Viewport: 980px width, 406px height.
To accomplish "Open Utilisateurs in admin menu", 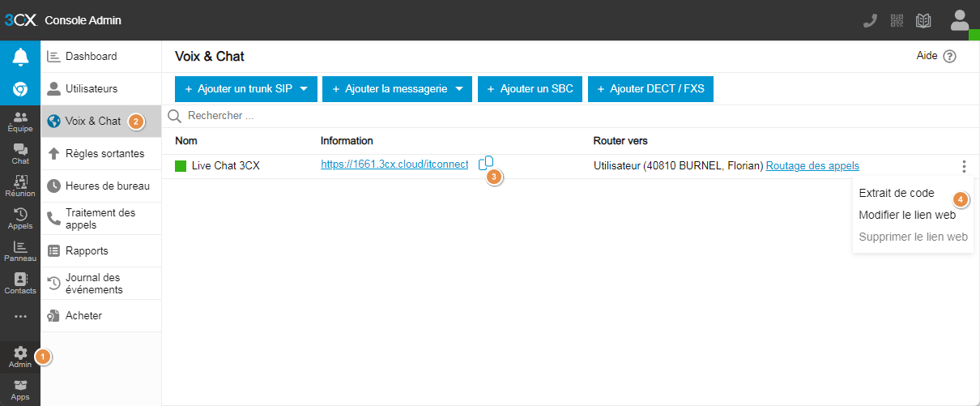I will coord(101,88).
